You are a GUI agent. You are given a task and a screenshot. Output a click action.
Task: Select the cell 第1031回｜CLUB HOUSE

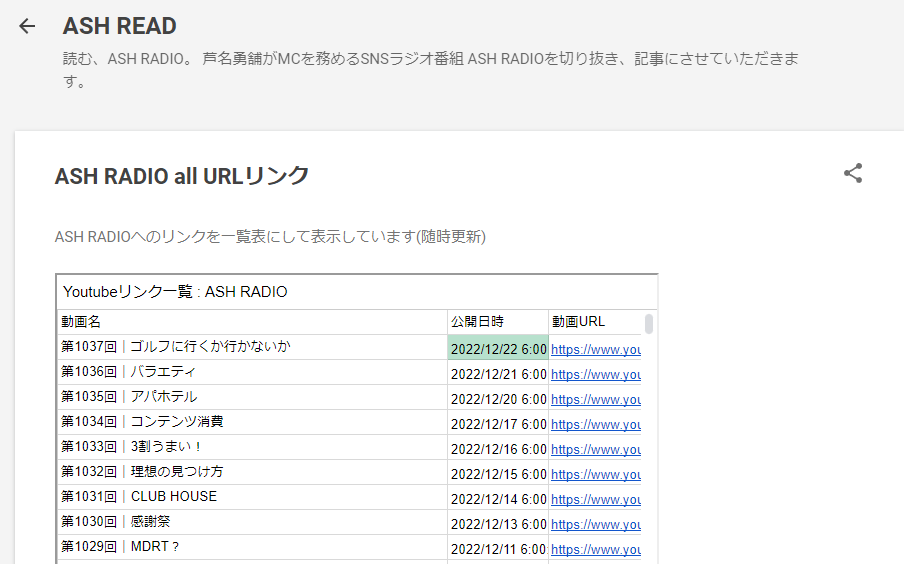pos(253,497)
